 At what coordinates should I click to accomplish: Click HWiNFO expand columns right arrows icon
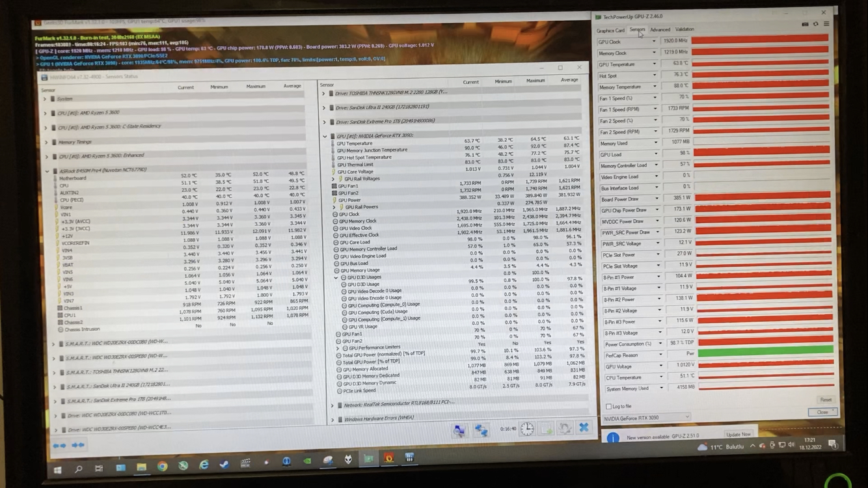pyautogui.click(x=79, y=446)
